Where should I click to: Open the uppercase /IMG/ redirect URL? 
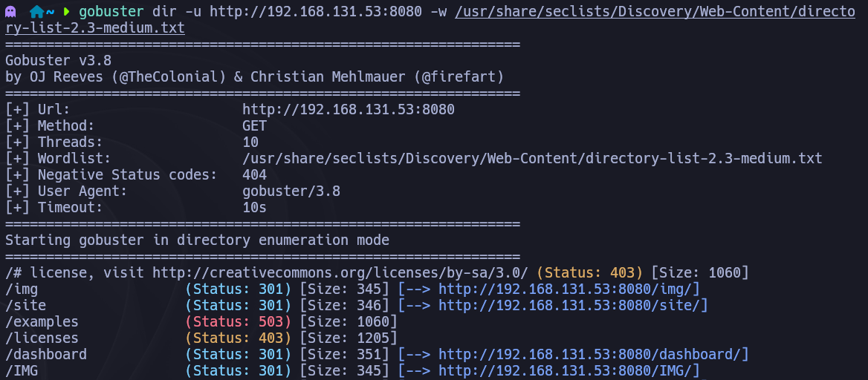(569, 371)
